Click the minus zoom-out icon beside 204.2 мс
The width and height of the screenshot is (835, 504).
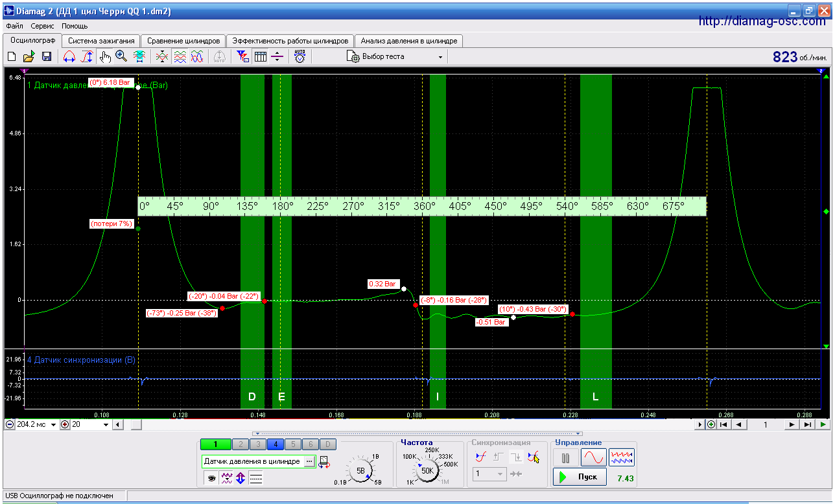[x=10, y=425]
